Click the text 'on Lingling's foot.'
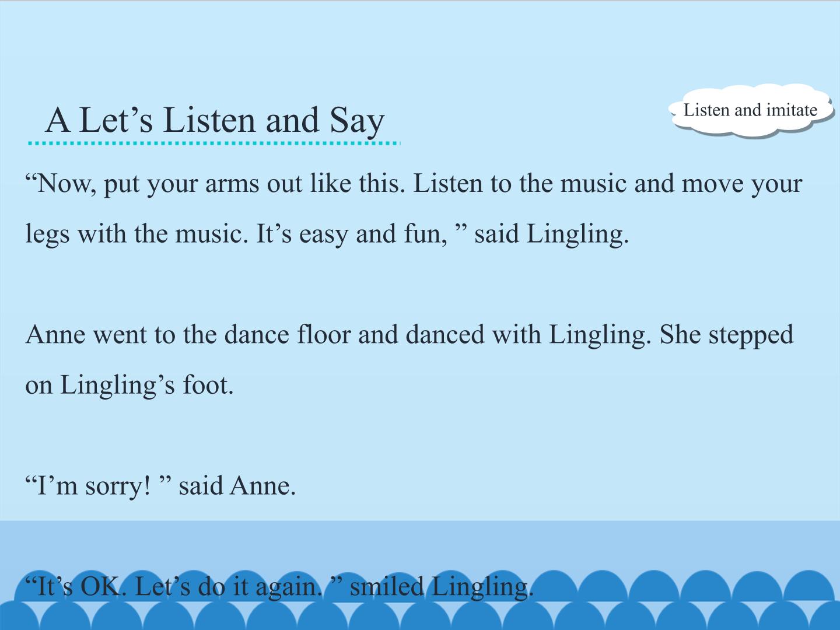Screen dimensions: 840x630 pyautogui.click(x=129, y=385)
